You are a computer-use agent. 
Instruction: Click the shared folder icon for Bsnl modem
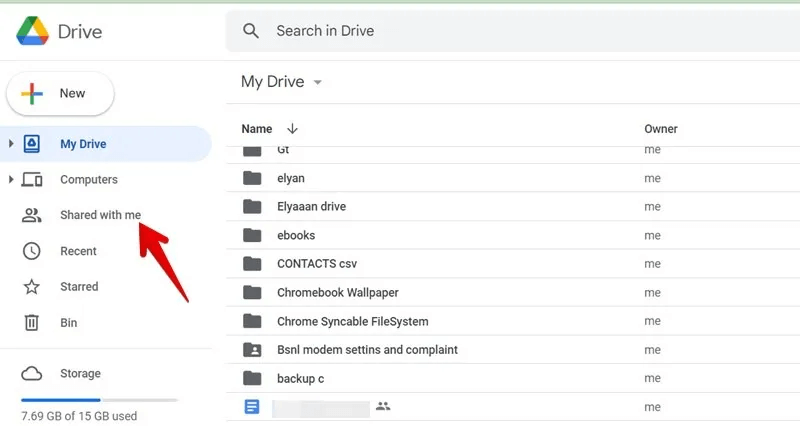click(252, 349)
